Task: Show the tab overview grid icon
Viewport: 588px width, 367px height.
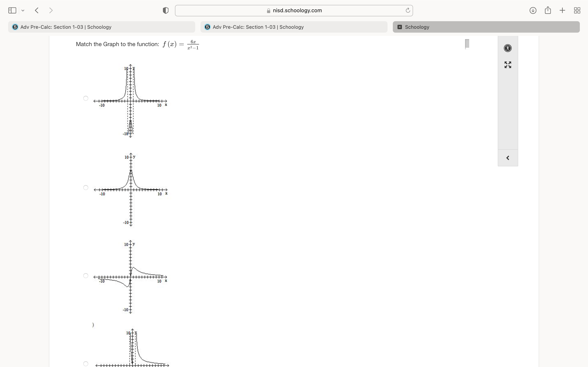Action: click(577, 10)
